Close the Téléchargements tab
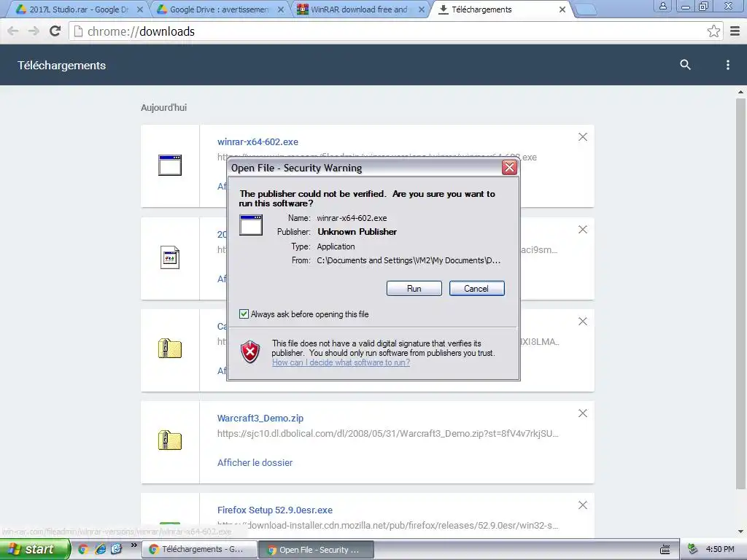Viewport: 747px width, 560px height. 562,9
